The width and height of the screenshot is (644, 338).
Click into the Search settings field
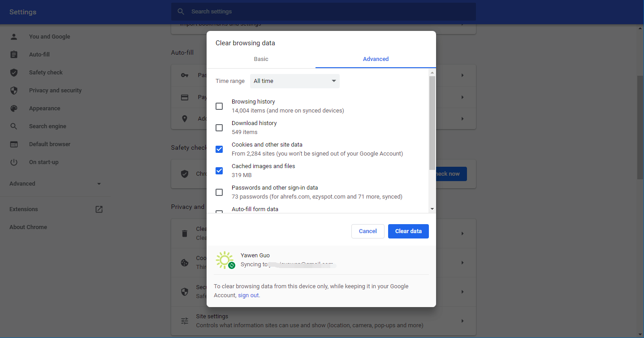tap(323, 12)
